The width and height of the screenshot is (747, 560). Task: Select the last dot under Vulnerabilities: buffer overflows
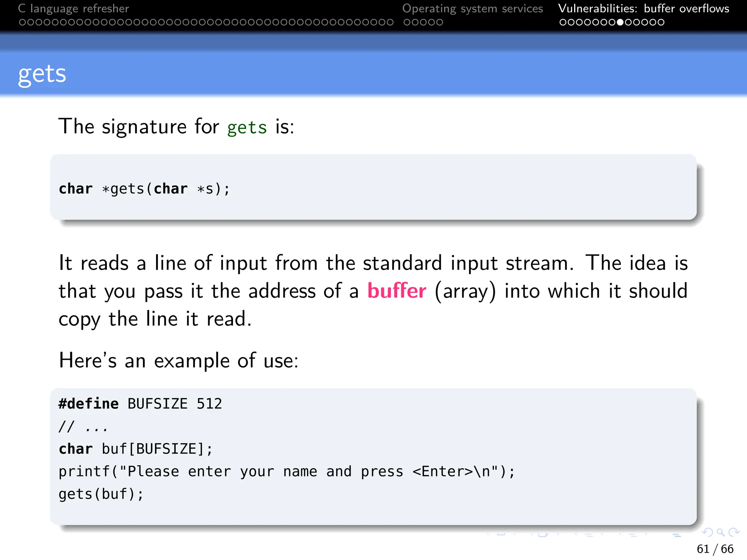pyautogui.click(x=661, y=22)
